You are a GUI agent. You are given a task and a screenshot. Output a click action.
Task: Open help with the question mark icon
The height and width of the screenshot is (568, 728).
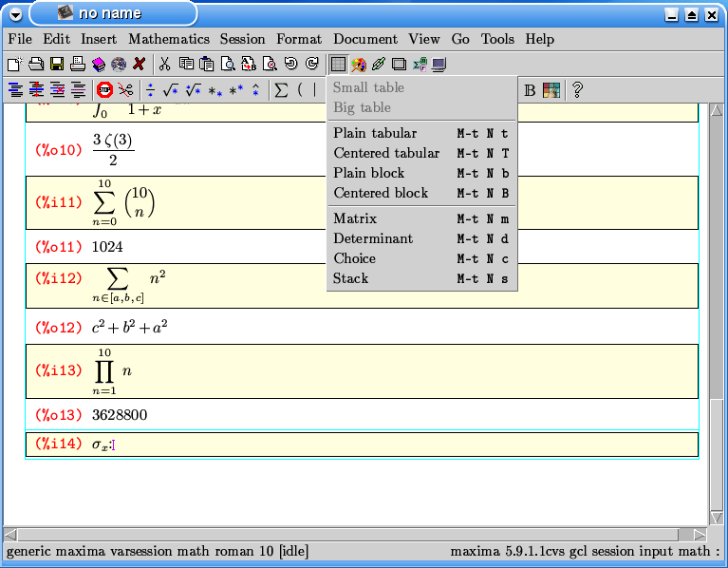[577, 89]
